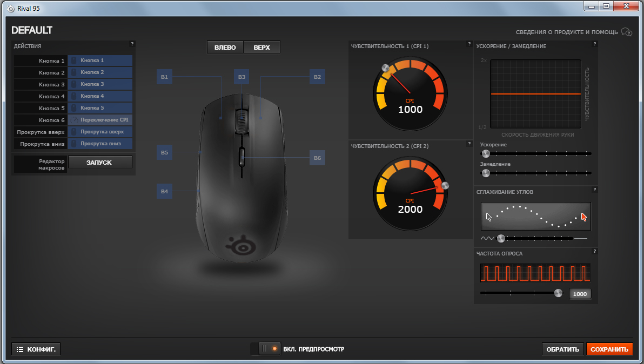Image resolution: width=644 pixels, height=364 pixels.
Task: Open Кнопка 1 action assignment
Action: click(100, 60)
